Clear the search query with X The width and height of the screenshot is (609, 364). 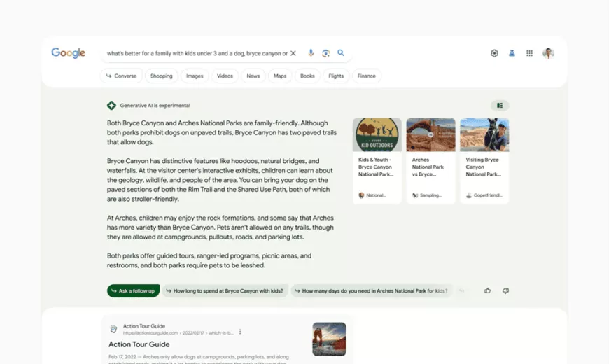[293, 53]
